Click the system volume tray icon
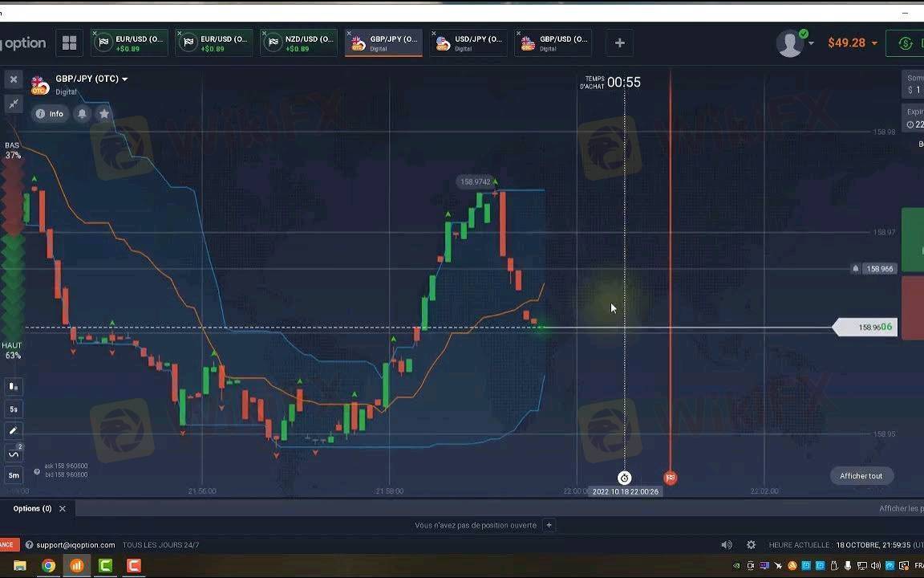Viewport: 924px width, 578px height. click(x=876, y=566)
